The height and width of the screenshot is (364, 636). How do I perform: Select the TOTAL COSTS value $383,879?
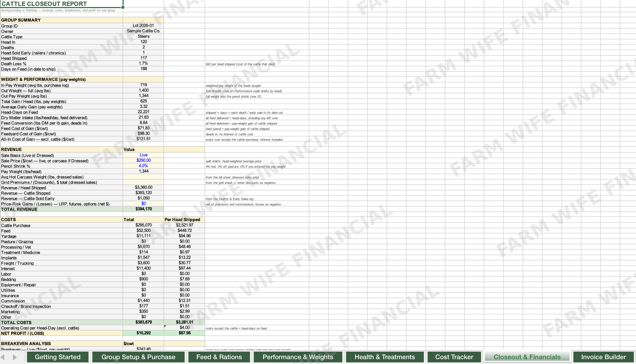[x=143, y=322]
